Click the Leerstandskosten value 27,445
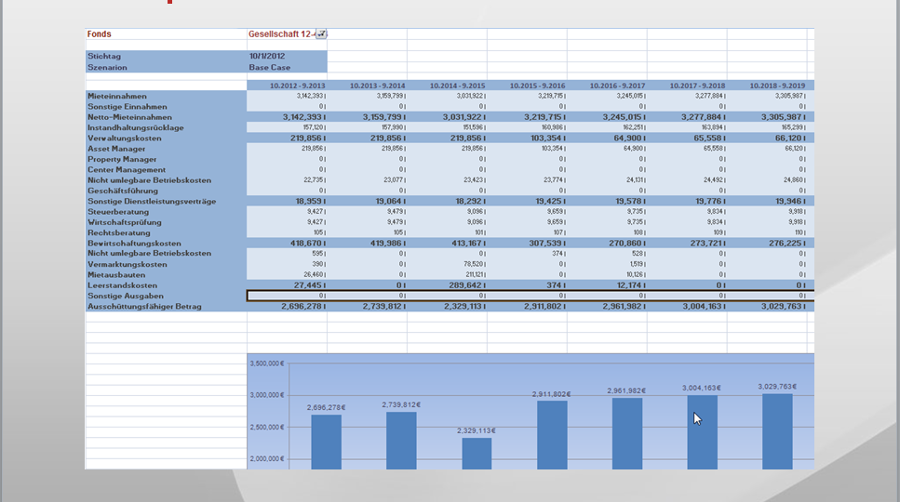This screenshot has height=502, width=900. (310, 285)
